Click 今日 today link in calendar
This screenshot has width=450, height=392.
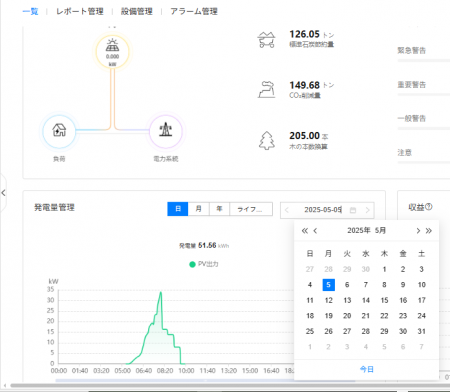point(366,369)
